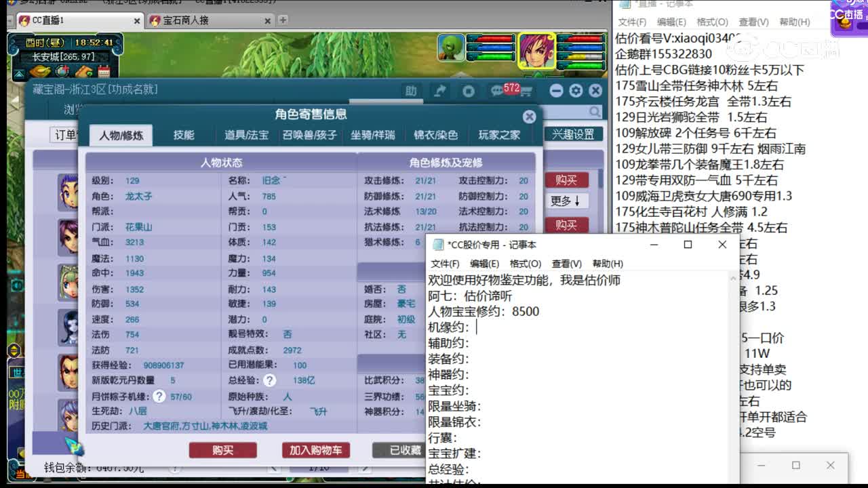Open the calendar activity icon on the minimap panel
The image size is (868, 488).
(x=103, y=70)
